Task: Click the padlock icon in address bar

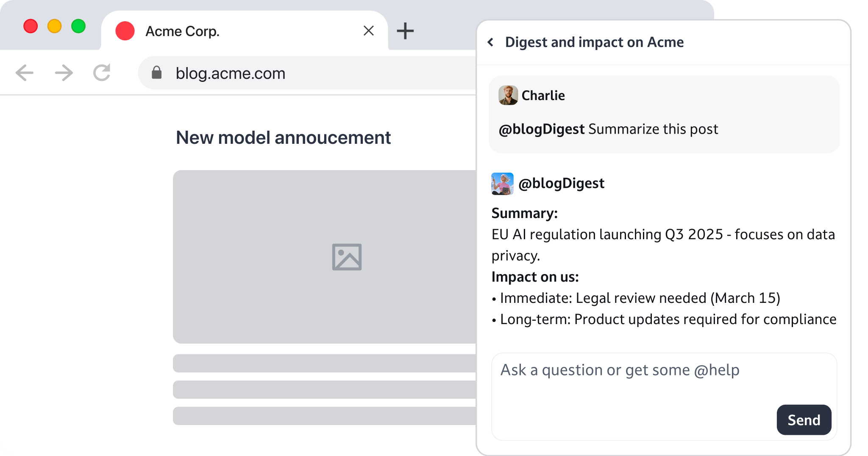Action: (157, 73)
